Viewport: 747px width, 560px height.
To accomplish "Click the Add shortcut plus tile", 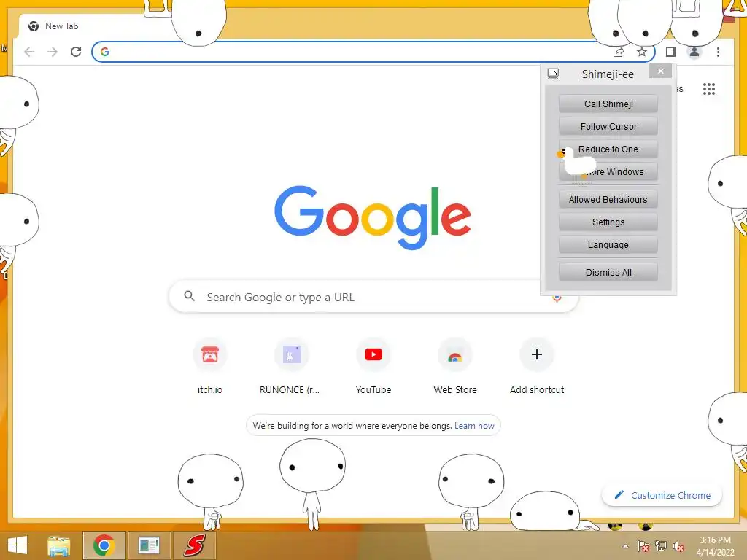I will [537, 354].
